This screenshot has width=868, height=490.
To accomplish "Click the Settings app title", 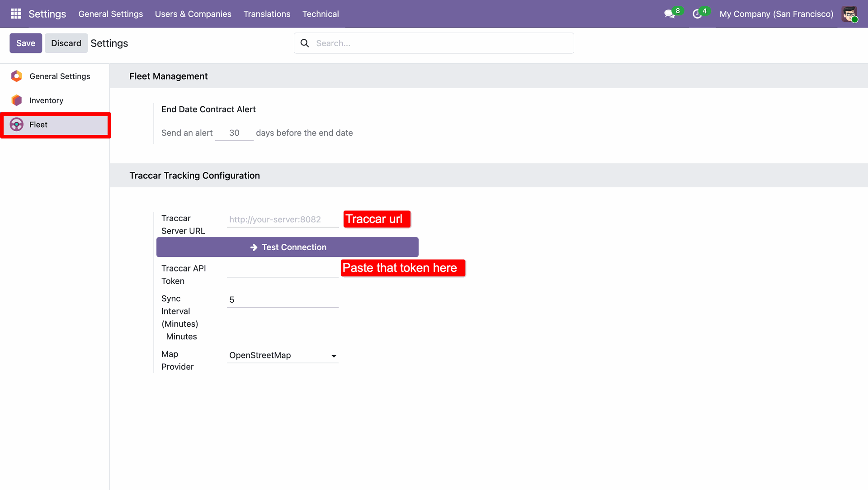I will click(x=47, y=14).
